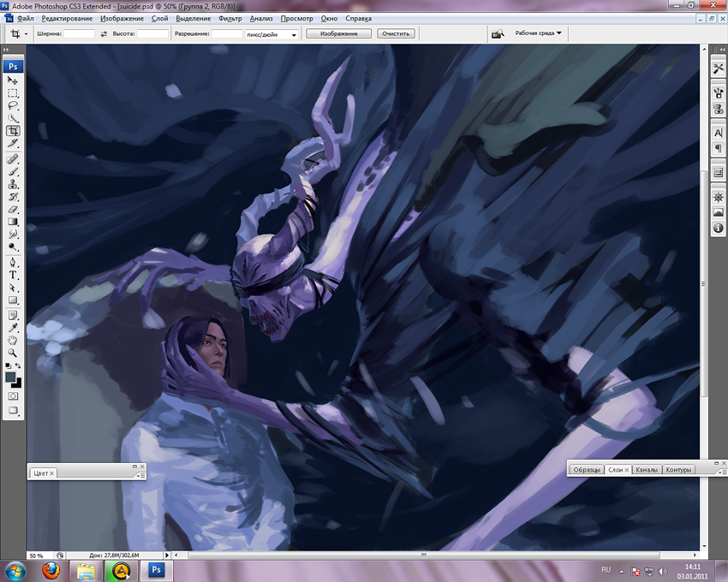Select the Brush tool
The image size is (728, 582).
pos(13,172)
